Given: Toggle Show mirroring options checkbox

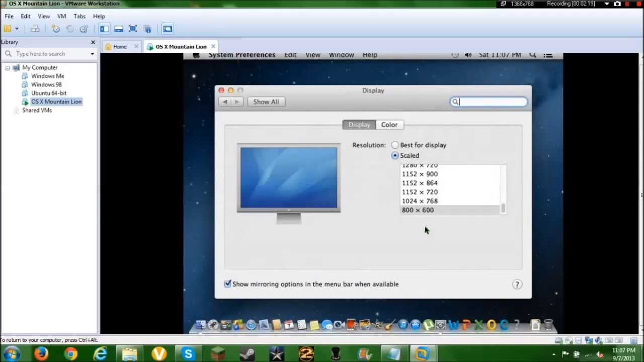Looking at the screenshot, I should click(x=228, y=284).
